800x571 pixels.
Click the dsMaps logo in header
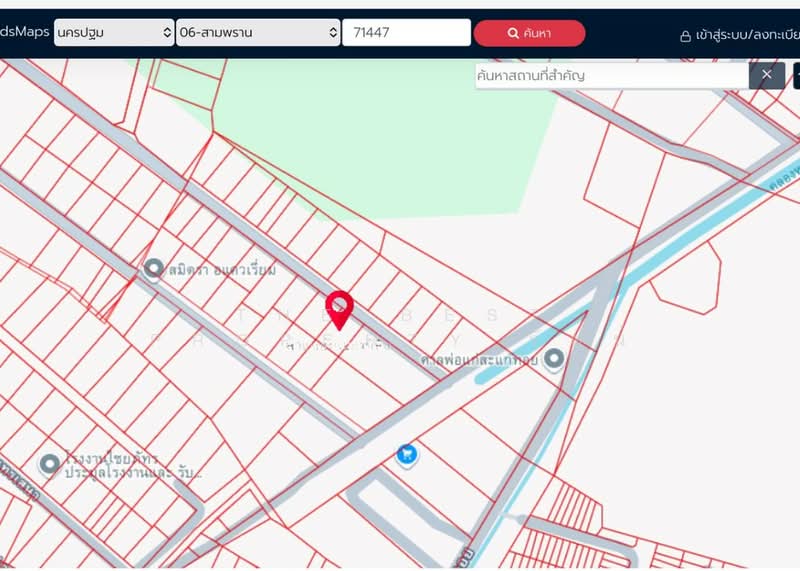tap(24, 32)
